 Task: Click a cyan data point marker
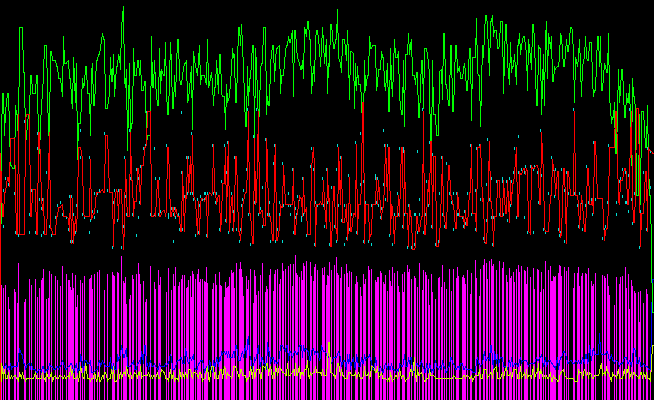point(72,241)
